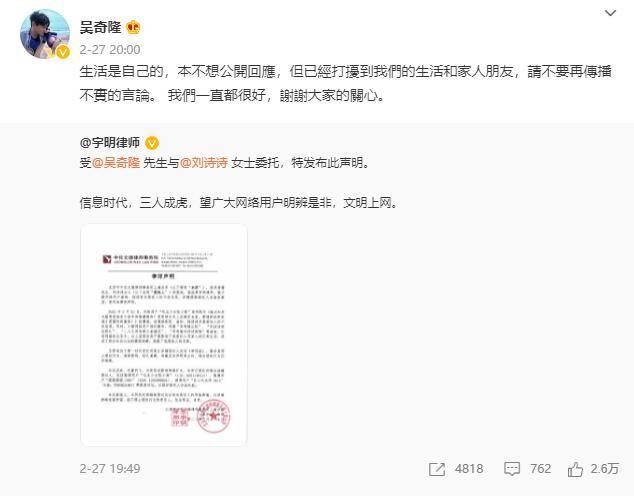Open repost count 4818
Screen dimensions: 634x496
(x=469, y=469)
